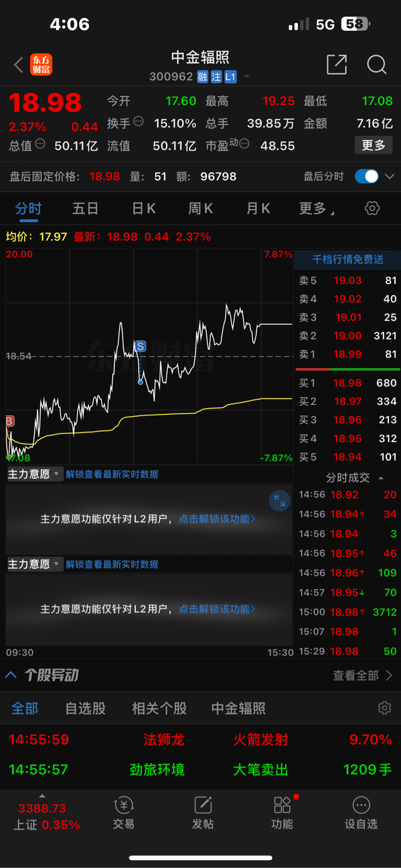The width and height of the screenshot is (401, 868).
Task: Tap the 融 margin badge
Action: tap(203, 77)
